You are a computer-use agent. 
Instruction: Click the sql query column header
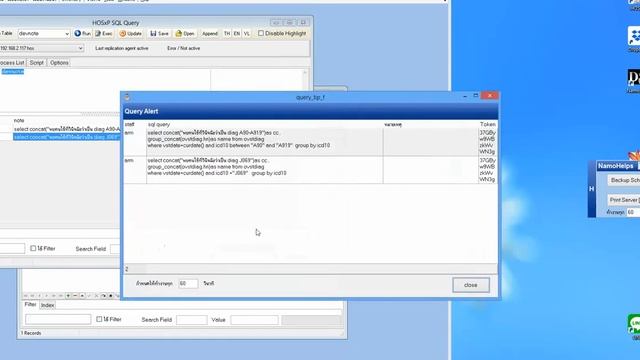point(159,124)
